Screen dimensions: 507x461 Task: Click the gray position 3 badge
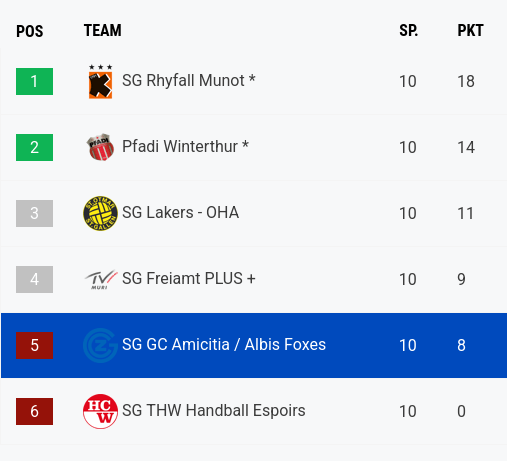34,214
